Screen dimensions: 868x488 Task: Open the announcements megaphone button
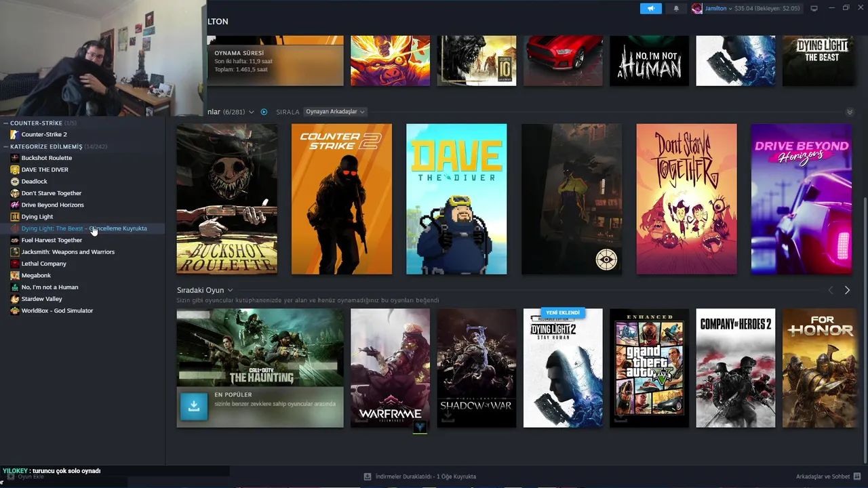point(650,8)
